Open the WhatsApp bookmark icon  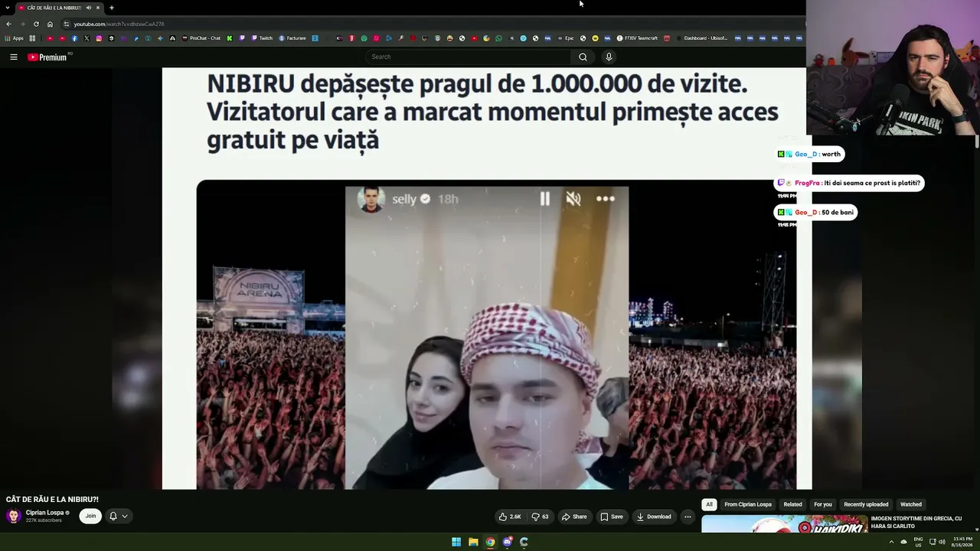coord(498,38)
